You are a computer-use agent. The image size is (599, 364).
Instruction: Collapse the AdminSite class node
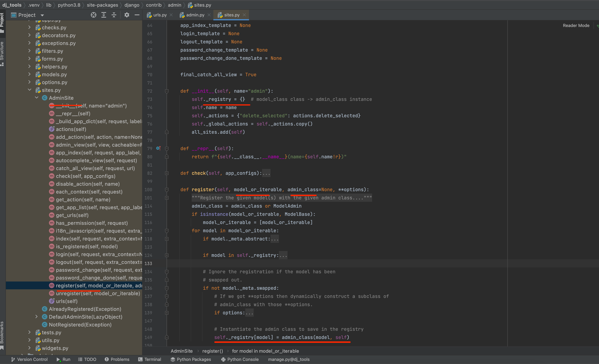37,98
